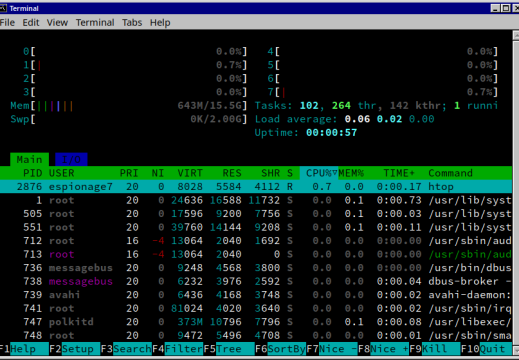Click the F4 Filter function button
The width and height of the screenshot is (519, 360).
click(178, 349)
